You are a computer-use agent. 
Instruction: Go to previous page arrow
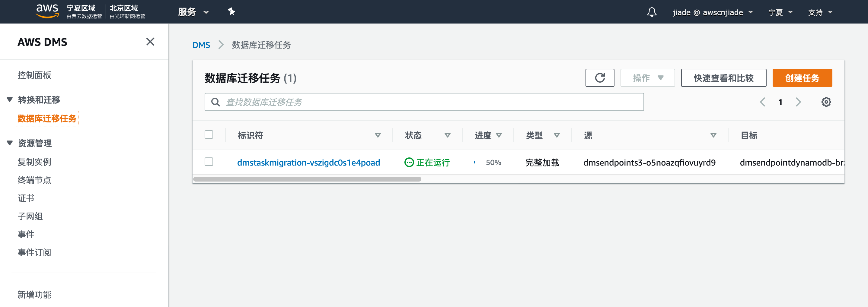click(x=763, y=102)
